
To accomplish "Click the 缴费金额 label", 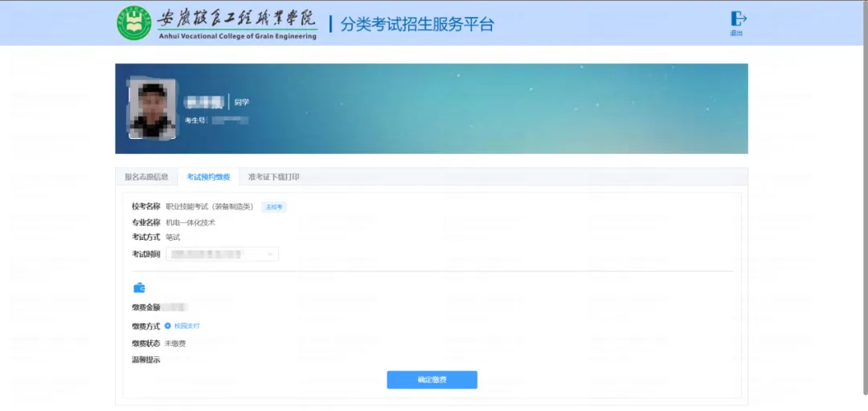I will 146,307.
